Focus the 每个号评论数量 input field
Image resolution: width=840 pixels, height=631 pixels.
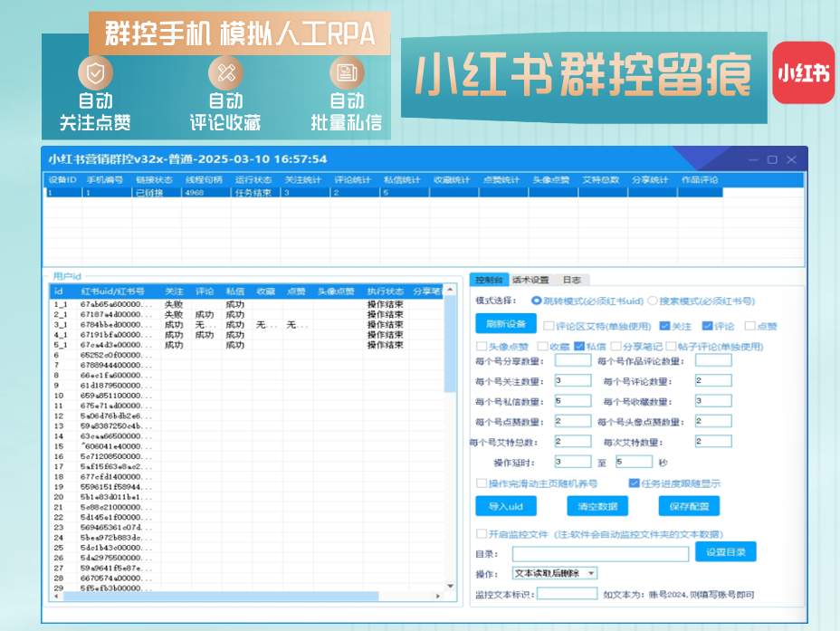[x=713, y=381]
